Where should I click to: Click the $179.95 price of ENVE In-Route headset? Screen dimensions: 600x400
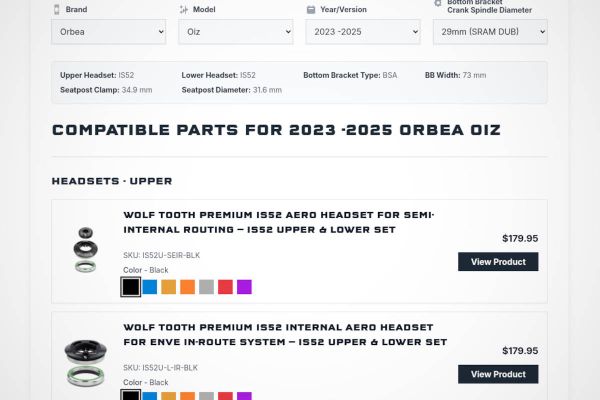pos(520,351)
